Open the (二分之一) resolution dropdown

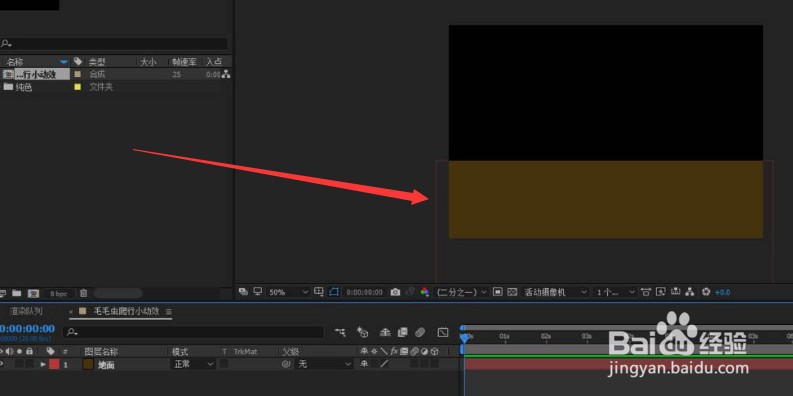point(461,292)
